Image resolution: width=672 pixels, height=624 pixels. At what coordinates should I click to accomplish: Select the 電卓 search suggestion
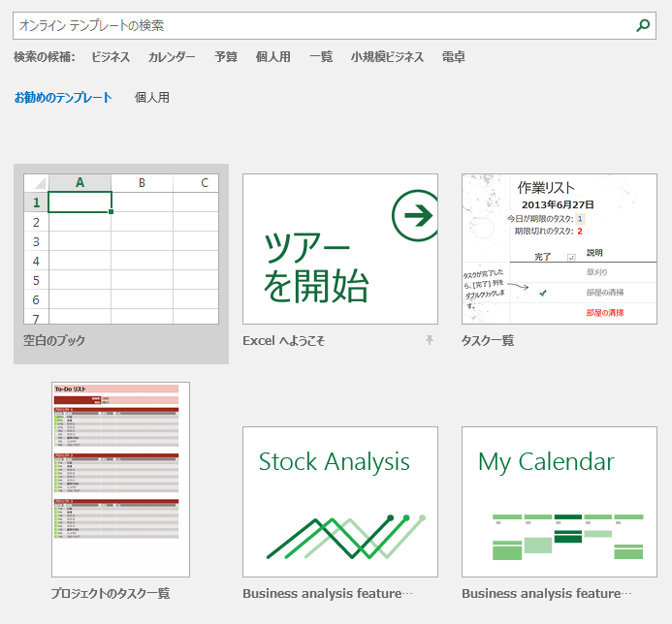pyautogui.click(x=454, y=56)
